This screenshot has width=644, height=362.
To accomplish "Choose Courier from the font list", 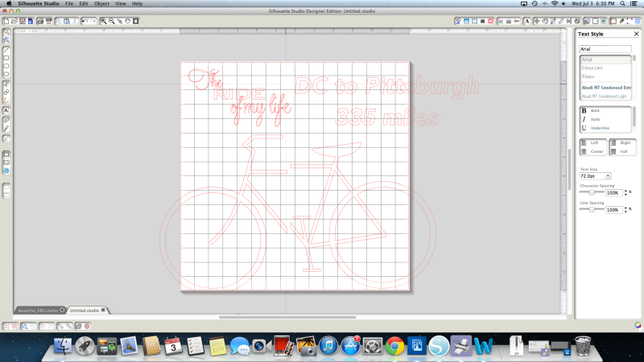I will point(592,68).
